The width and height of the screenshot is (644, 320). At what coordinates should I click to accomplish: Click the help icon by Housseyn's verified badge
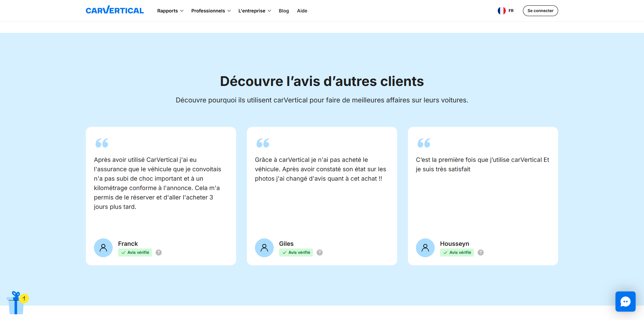coord(481,253)
